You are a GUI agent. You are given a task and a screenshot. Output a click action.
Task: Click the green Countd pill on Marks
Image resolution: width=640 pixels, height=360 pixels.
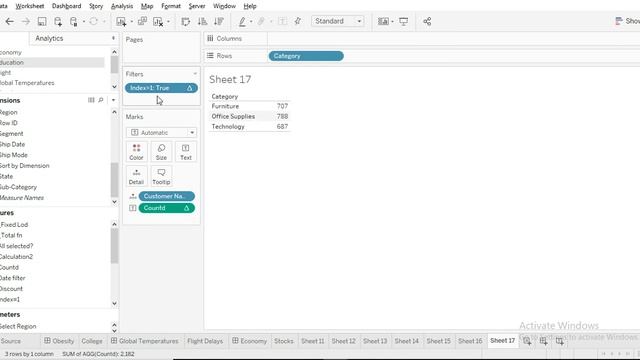click(167, 208)
